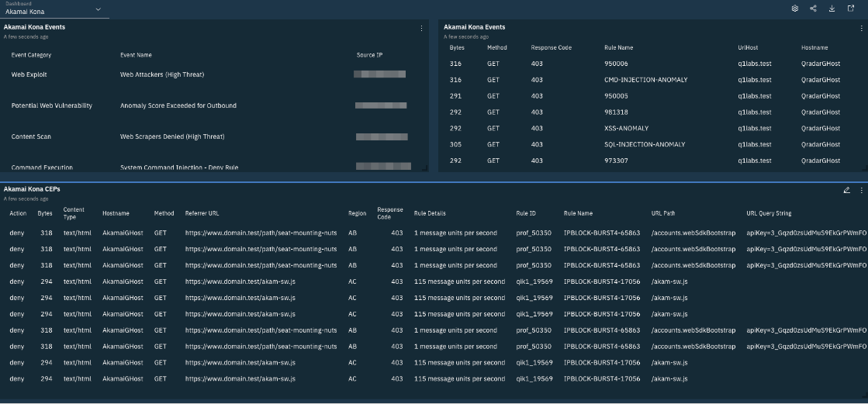Click the URL Query String column header
Viewport: 868px width, 404px height.
(769, 213)
